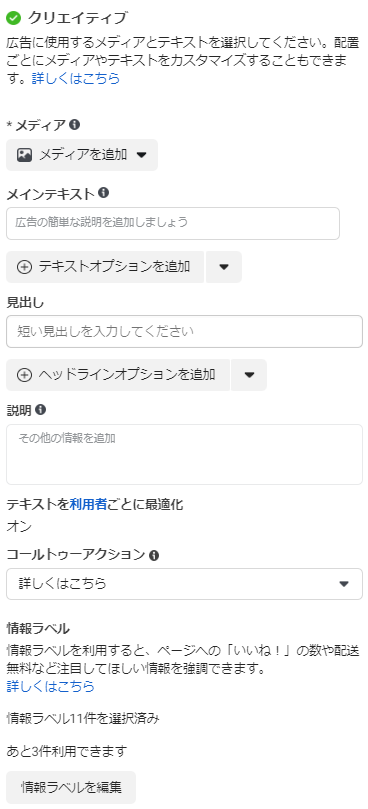Click the plus icon in ヘッドラインオプションを追加
Viewport: 368px width, 809px height.
click(x=24, y=375)
